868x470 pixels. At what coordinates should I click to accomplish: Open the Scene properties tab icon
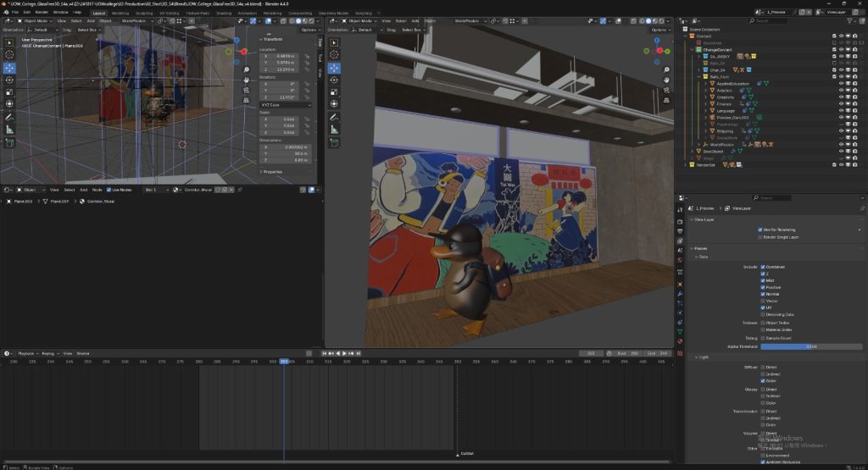(680, 251)
